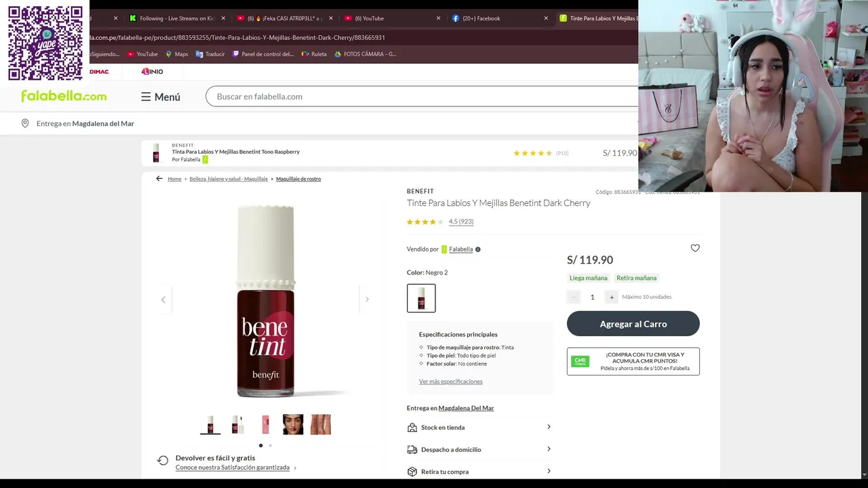Screen dimensions: 868x488
Task: Switch to the Feka CASI ATROPELL YouTube tab
Action: pyautogui.click(x=283, y=18)
